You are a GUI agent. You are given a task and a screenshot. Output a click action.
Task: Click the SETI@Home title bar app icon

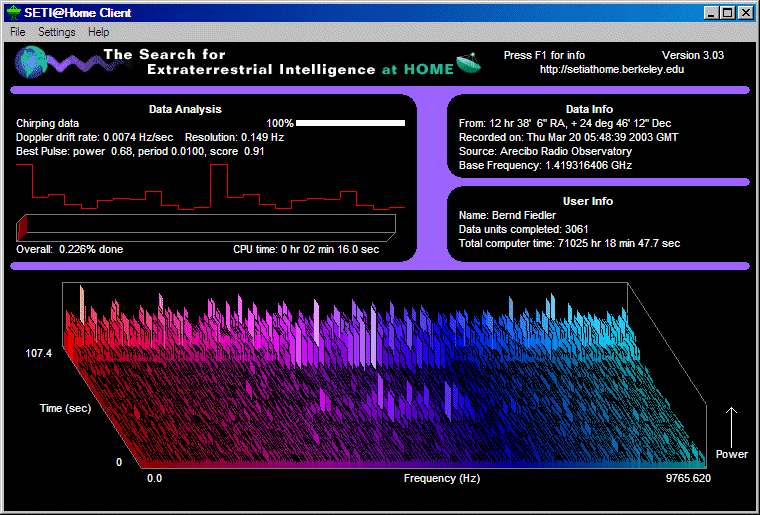(14, 13)
